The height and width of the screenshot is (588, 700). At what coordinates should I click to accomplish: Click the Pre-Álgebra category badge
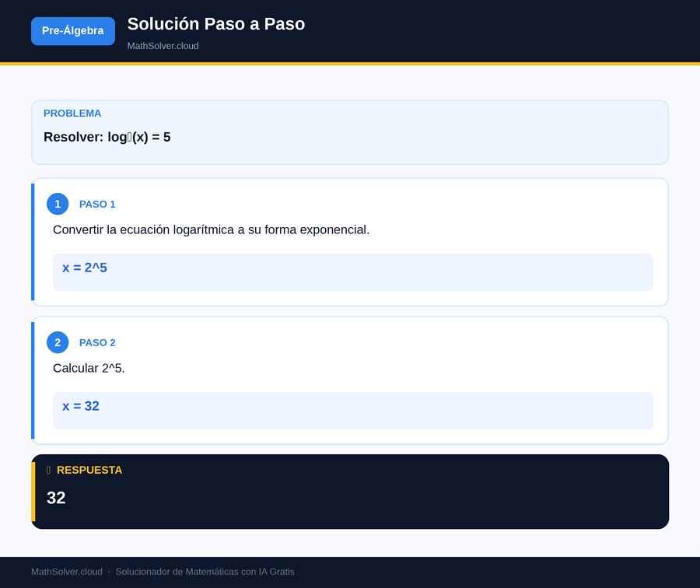point(73,31)
